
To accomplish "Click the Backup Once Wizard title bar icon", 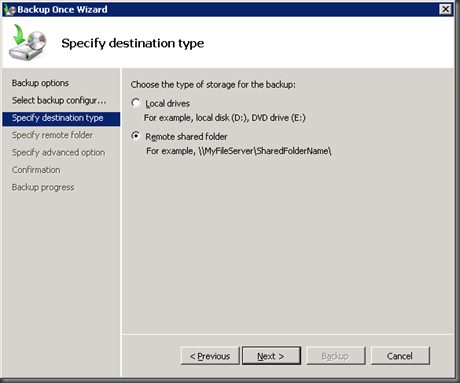I will 10,9.
